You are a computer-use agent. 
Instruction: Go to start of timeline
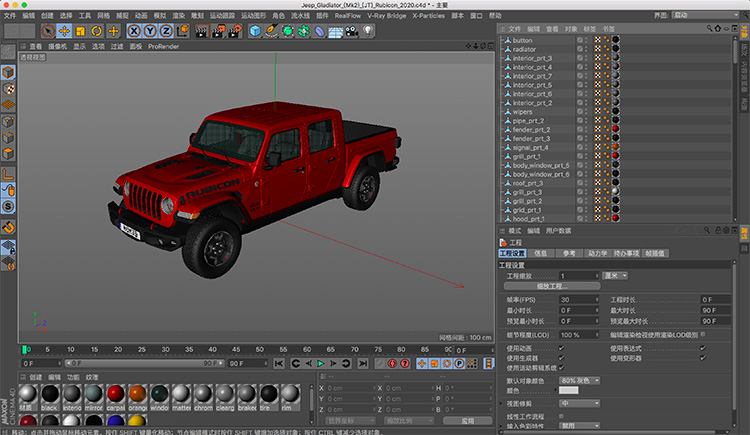[x=279, y=364]
